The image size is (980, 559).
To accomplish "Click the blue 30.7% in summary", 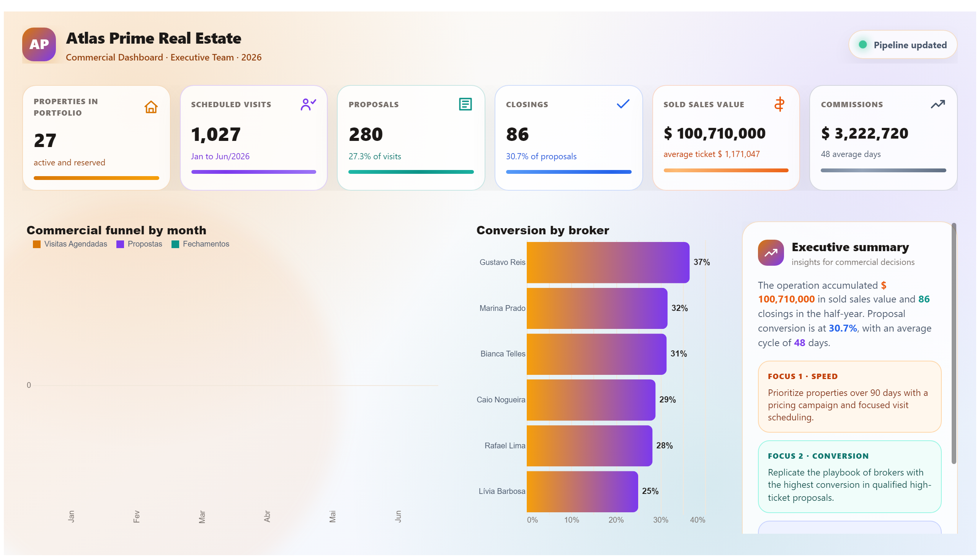I will click(842, 329).
